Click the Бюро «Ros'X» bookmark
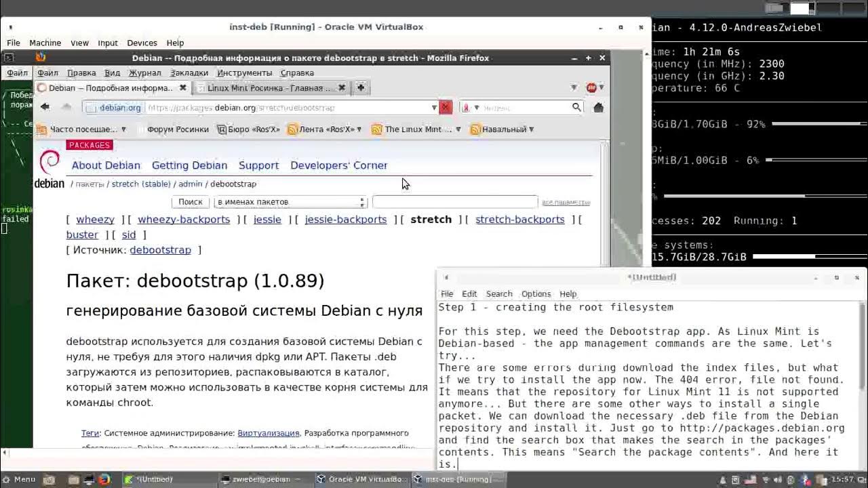Screen dimensions: 868x488 249,129
